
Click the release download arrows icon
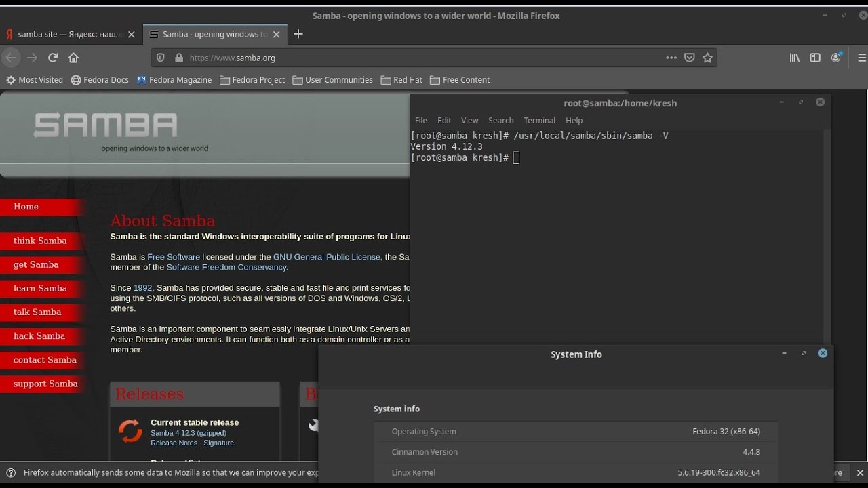[130, 431]
